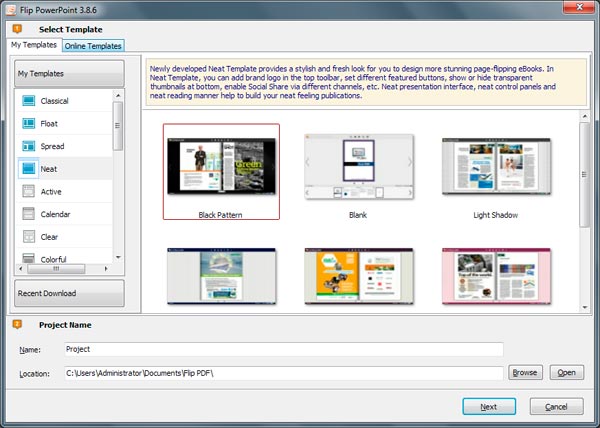Switch to the My Templates tab

tap(34, 45)
